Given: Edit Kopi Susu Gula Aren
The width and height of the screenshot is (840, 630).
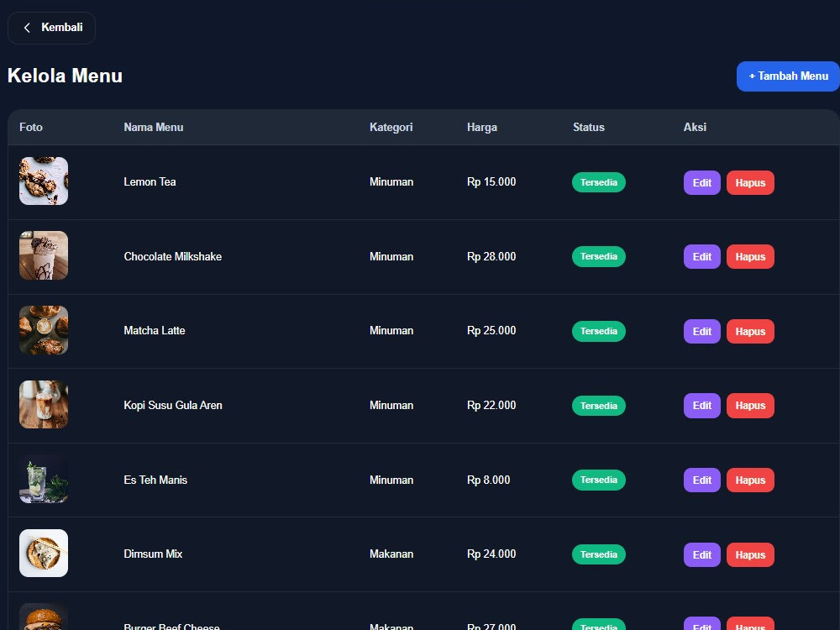Looking at the screenshot, I should point(701,406).
